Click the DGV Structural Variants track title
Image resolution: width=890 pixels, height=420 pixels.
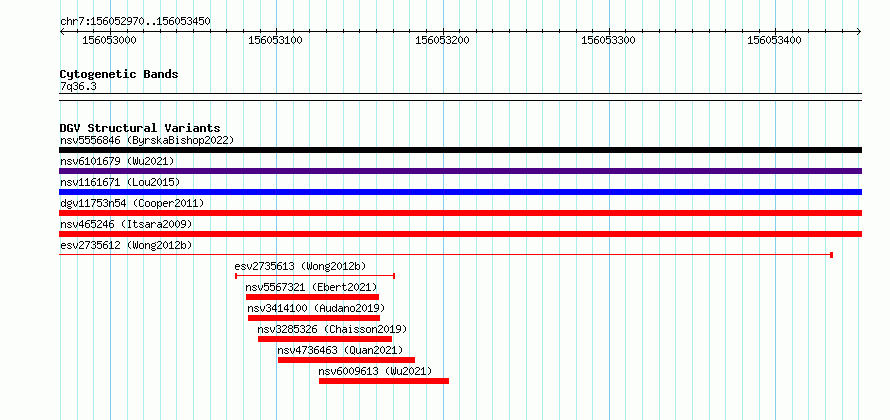140,128
